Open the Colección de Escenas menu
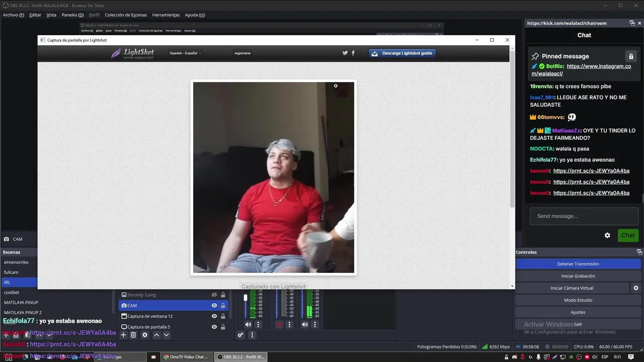This screenshot has height=362, width=644. click(126, 15)
